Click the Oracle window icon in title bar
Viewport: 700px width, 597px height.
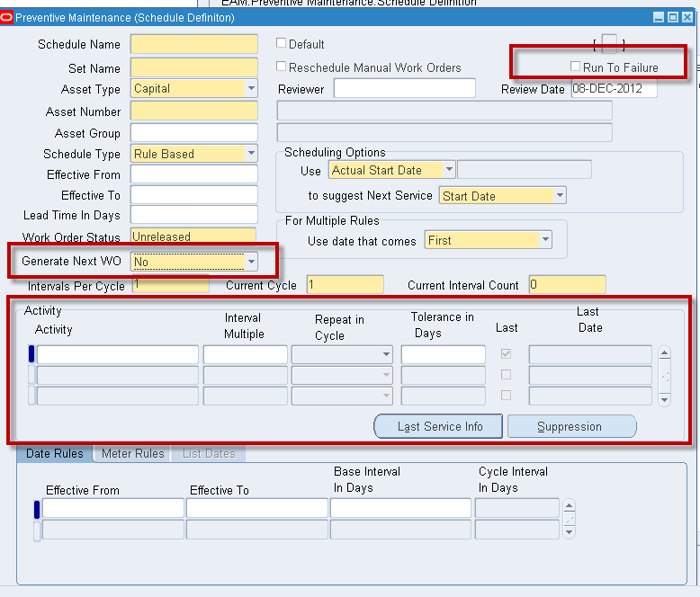coord(6,17)
